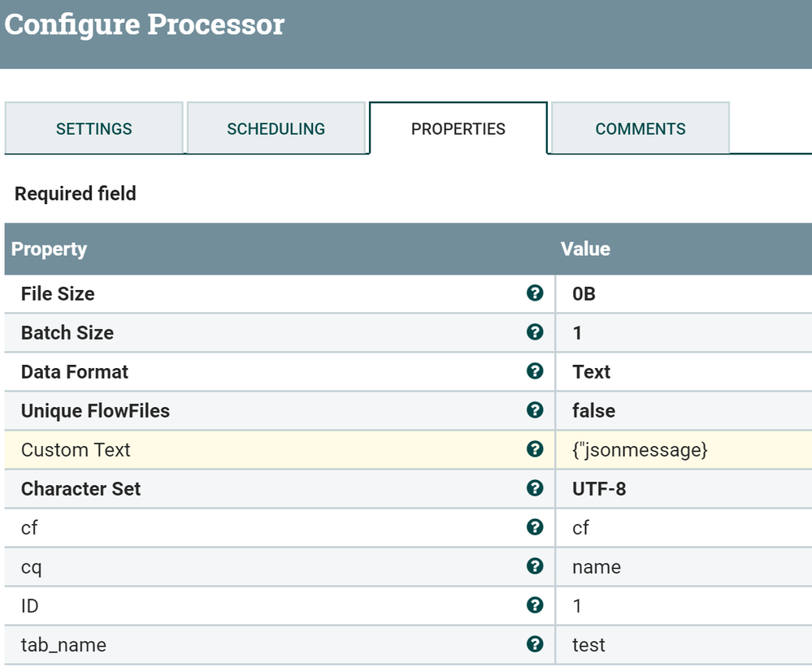The image size is (812, 671).
Task: Click the help icon for tab_name property
Action: point(535,644)
